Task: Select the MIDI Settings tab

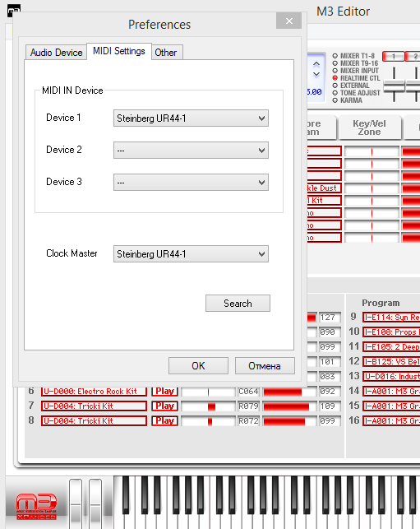Action: tap(119, 51)
